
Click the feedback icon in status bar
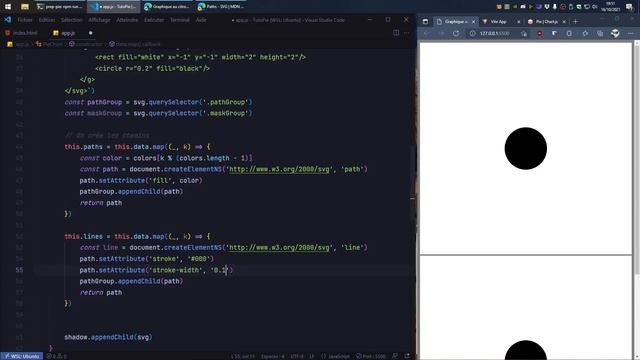pos(395,356)
